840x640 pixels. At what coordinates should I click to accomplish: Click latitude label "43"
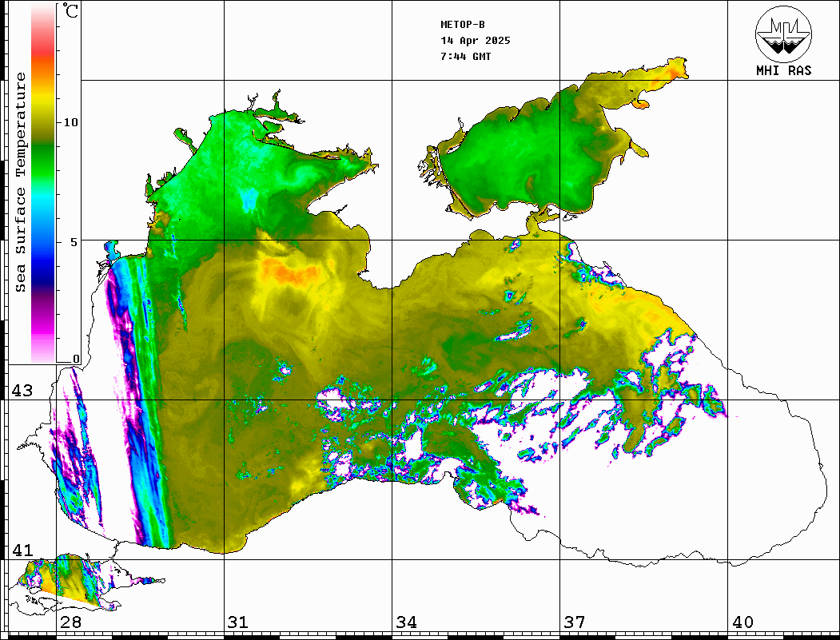click(x=22, y=391)
